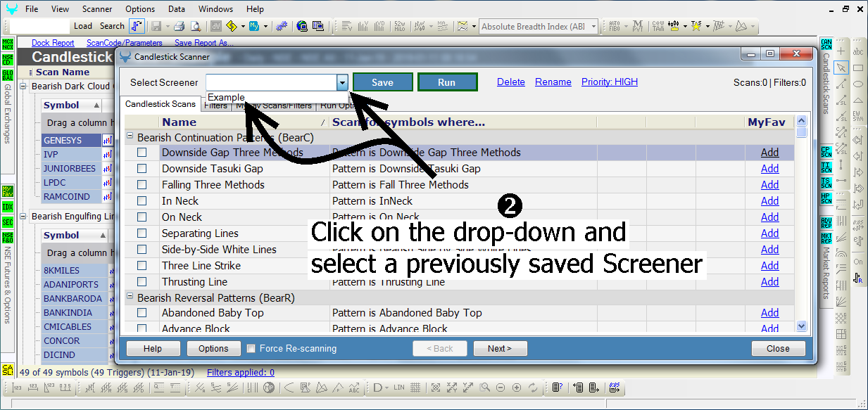This screenshot has width=868, height=410.
Task: Click the symbol input box beside Load
Action: (x=40, y=26)
